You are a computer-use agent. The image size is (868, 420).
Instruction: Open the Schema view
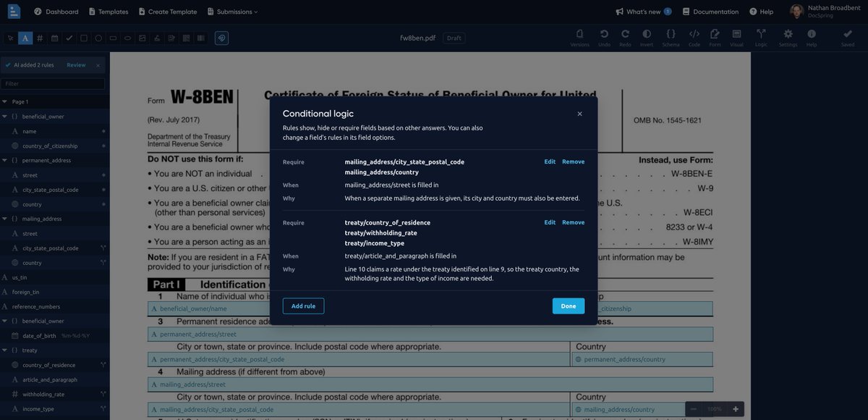[671, 38]
